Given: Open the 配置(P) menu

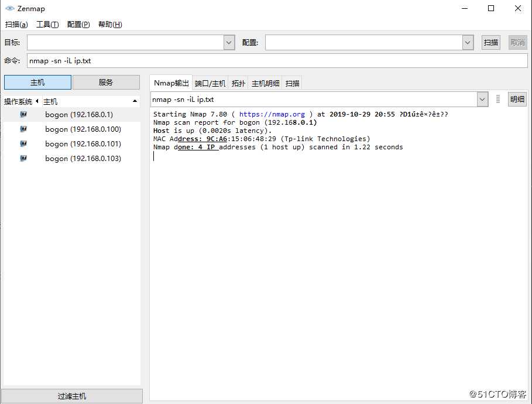Looking at the screenshot, I should [78, 25].
